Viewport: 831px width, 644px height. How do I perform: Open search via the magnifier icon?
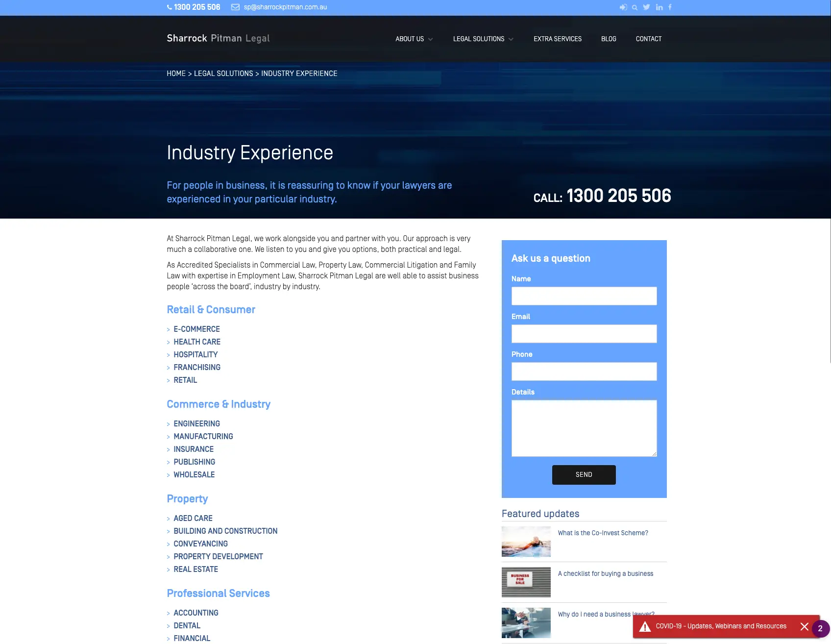(x=635, y=7)
